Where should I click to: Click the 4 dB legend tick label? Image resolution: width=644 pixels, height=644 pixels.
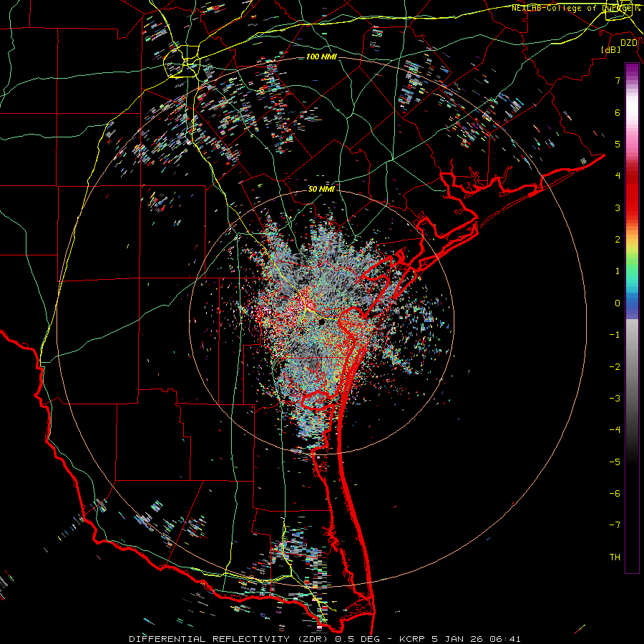[x=618, y=175]
